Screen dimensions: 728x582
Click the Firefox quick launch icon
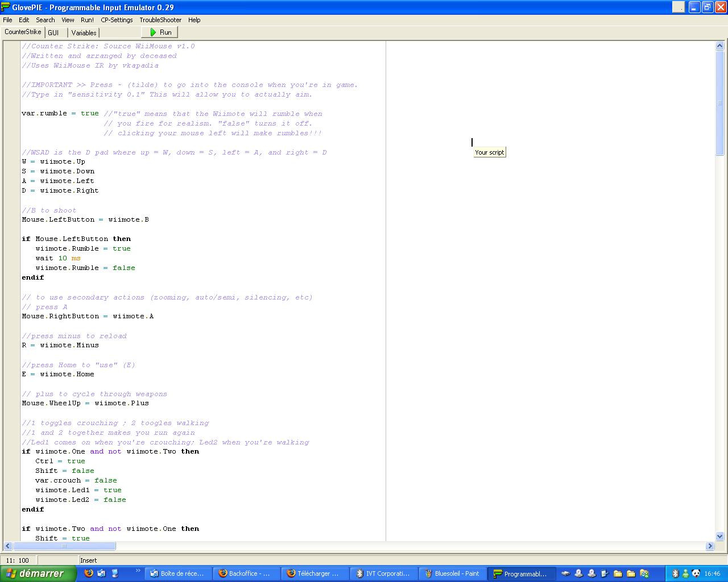(x=88, y=573)
